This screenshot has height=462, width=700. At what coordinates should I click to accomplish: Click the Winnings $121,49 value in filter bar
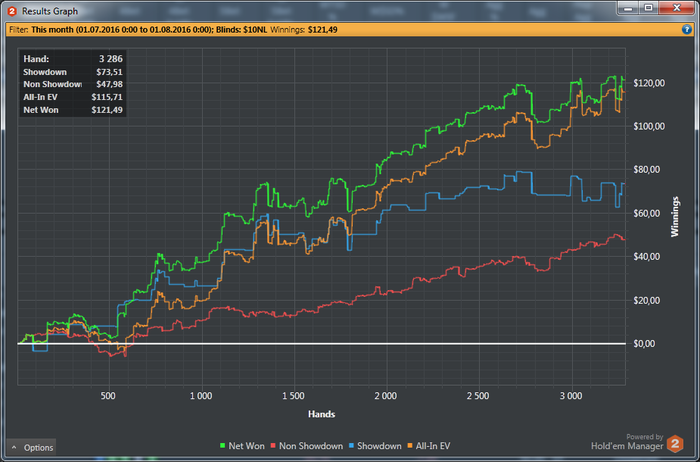coord(322,30)
